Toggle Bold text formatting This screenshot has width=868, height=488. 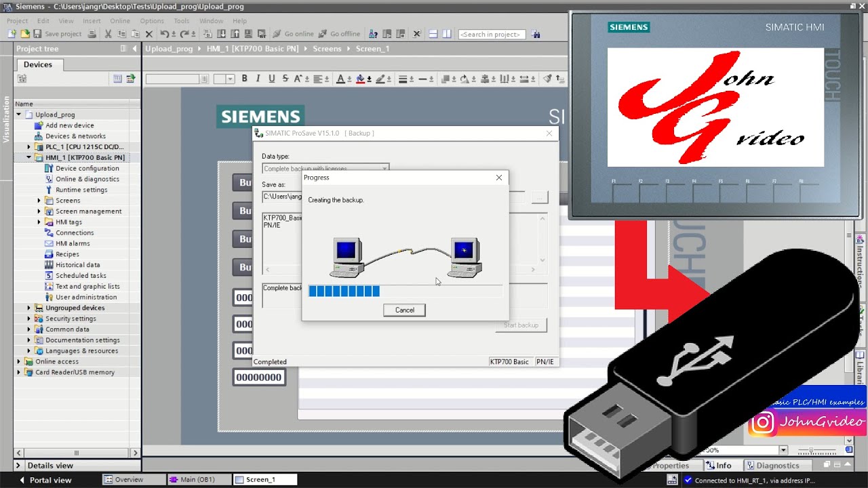(x=244, y=79)
